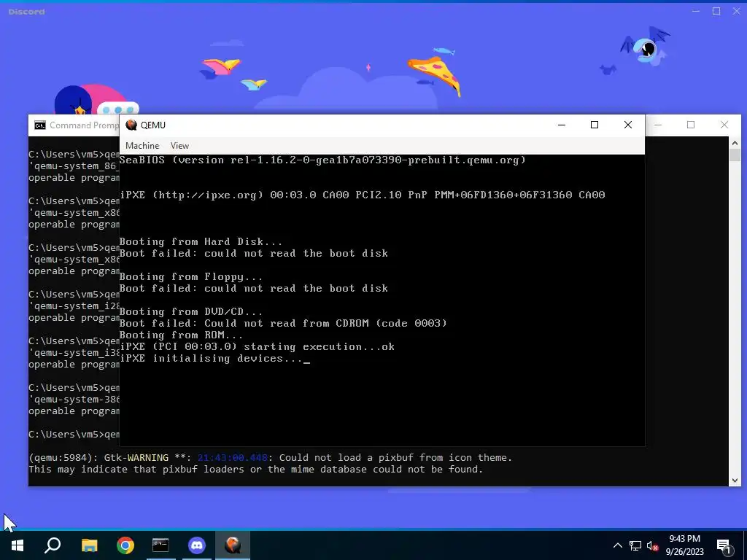Image resolution: width=747 pixels, height=560 pixels.
Task: Click the Command Prompt scrollbar down arrow
Action: tap(735, 481)
